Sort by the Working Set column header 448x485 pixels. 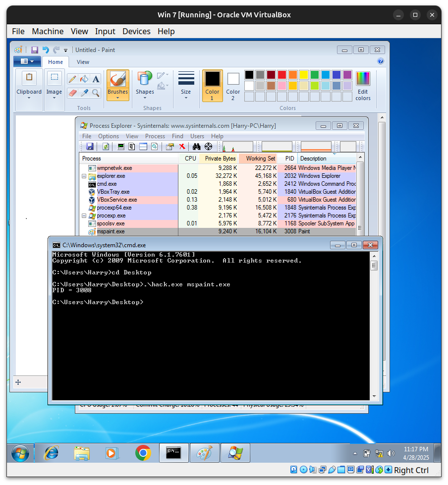click(x=258, y=159)
